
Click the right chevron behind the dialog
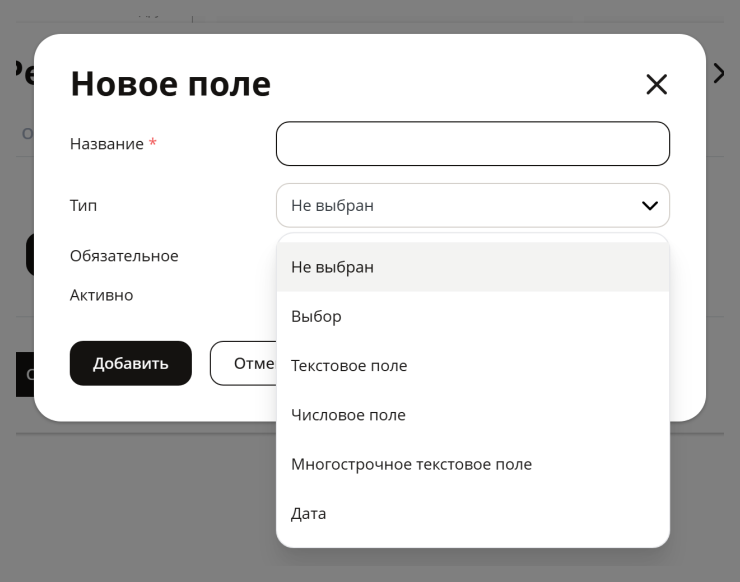pyautogui.click(x=718, y=74)
